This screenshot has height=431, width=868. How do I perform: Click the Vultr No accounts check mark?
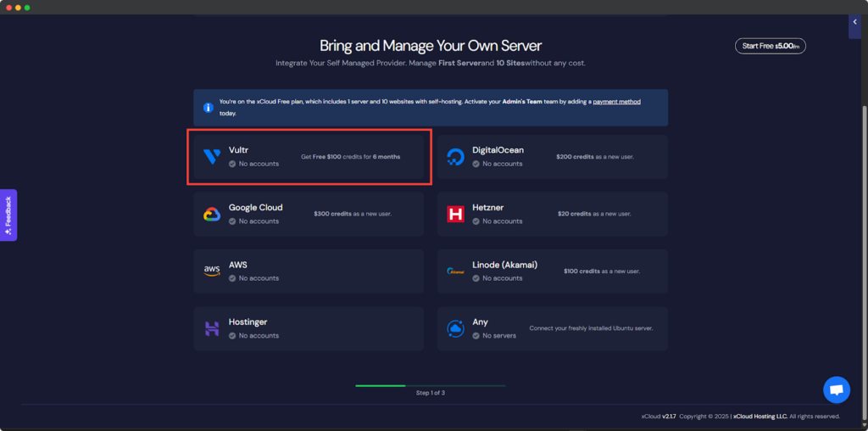point(232,164)
